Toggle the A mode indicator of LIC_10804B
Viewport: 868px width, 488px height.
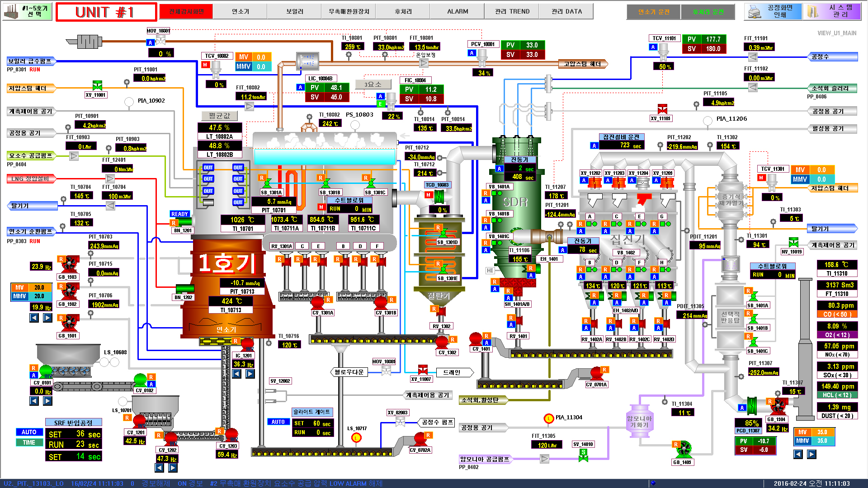point(300,87)
